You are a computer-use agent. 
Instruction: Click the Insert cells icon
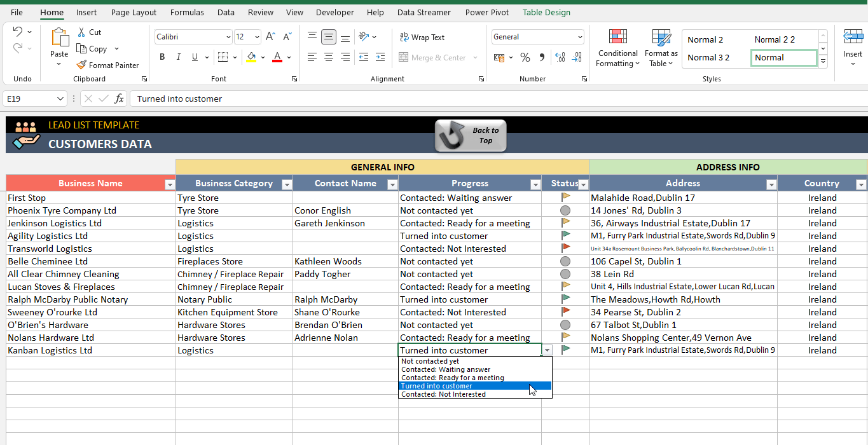(853, 38)
